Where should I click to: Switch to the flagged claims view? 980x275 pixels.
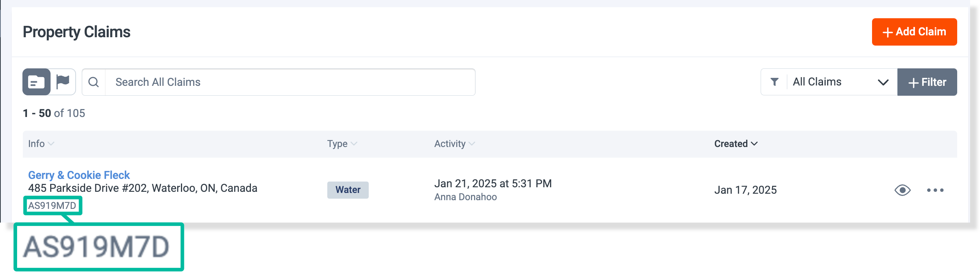(63, 82)
